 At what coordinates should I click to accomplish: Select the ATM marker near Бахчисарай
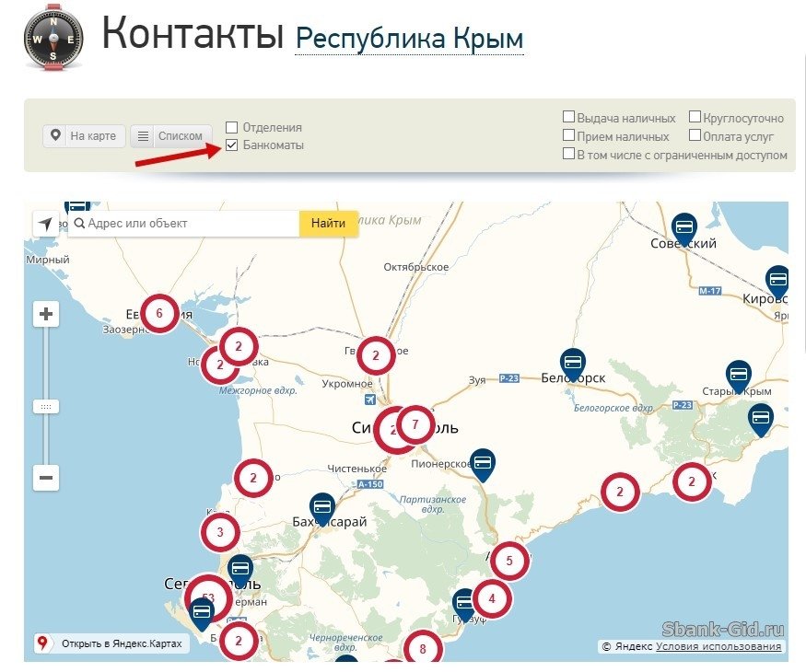point(321,506)
